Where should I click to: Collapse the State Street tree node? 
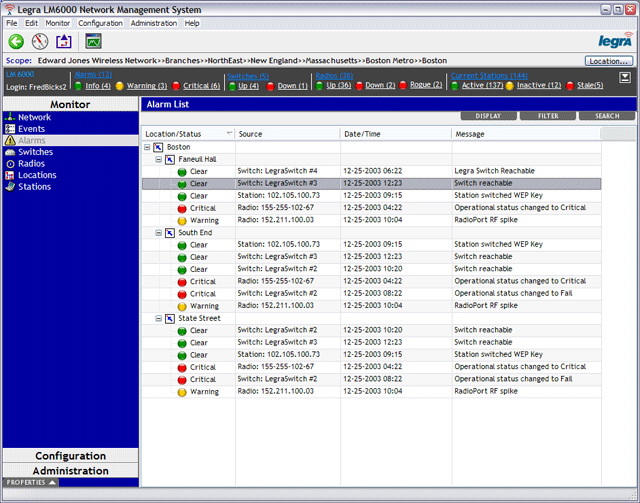click(x=158, y=318)
